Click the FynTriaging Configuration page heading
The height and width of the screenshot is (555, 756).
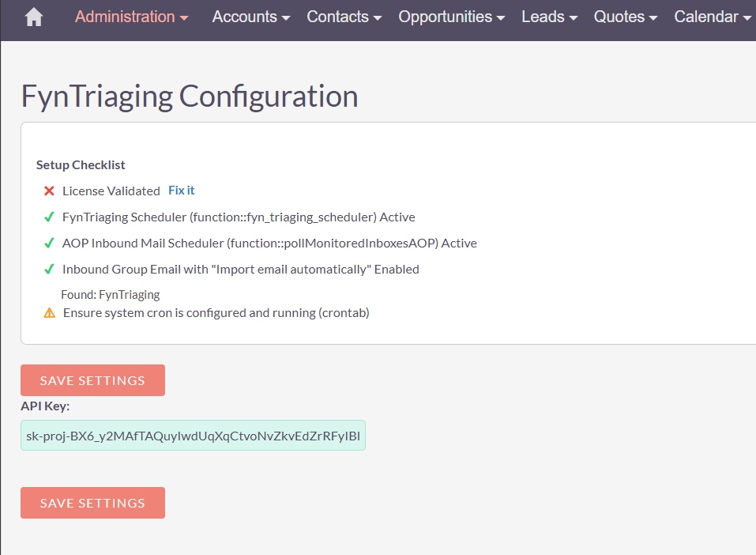pos(190,96)
